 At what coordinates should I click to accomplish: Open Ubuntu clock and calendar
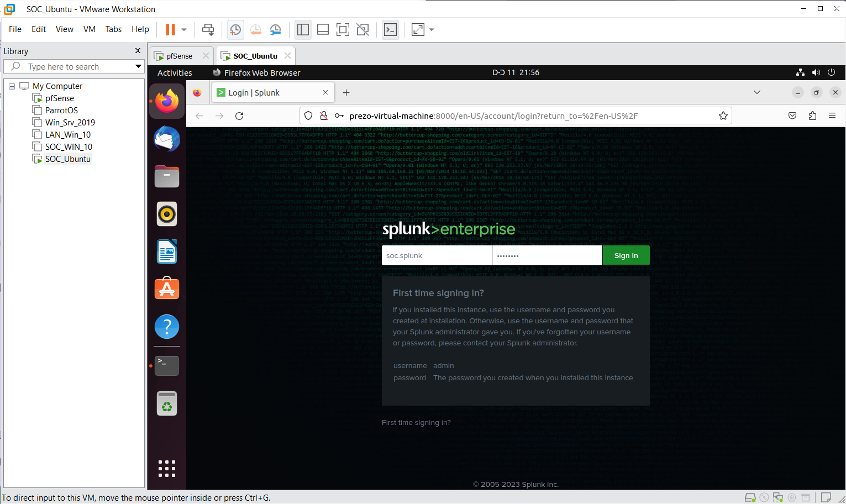(516, 72)
